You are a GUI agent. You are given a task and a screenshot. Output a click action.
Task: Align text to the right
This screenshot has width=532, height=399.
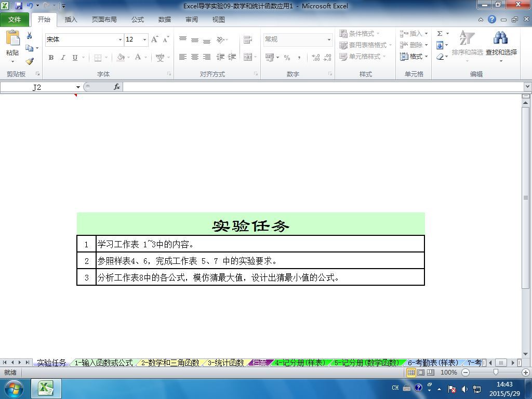coord(207,57)
